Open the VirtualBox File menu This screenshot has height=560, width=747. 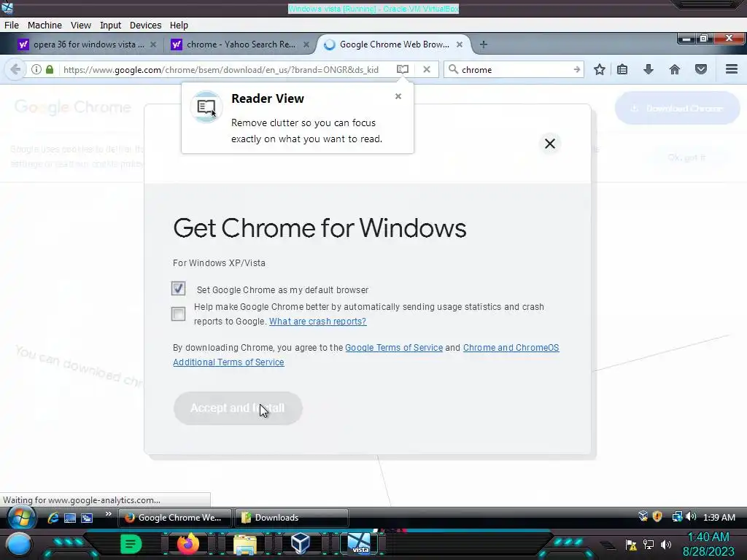coord(12,26)
